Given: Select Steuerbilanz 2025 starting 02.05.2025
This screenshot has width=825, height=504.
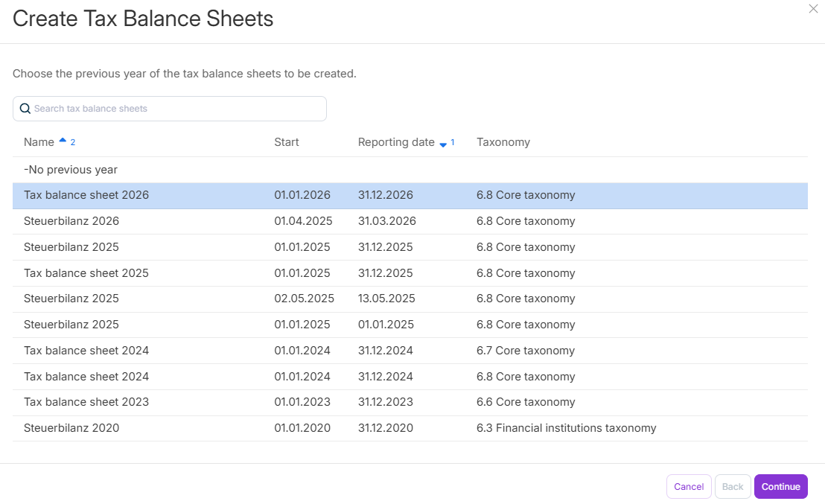Looking at the screenshot, I should pos(410,299).
